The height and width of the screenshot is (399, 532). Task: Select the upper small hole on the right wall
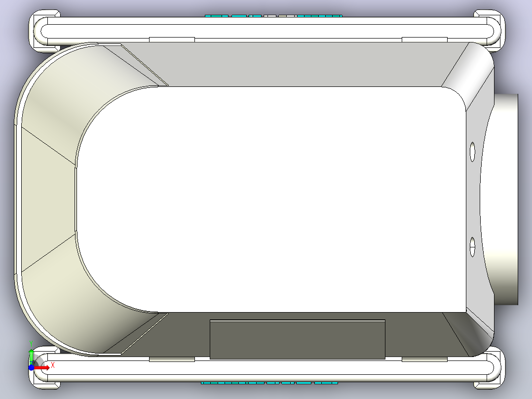(472, 152)
